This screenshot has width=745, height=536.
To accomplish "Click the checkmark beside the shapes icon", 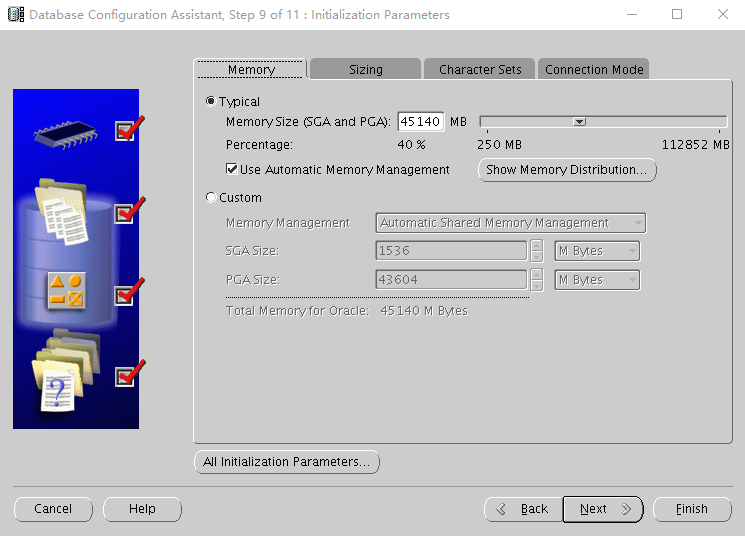I will 129,292.
